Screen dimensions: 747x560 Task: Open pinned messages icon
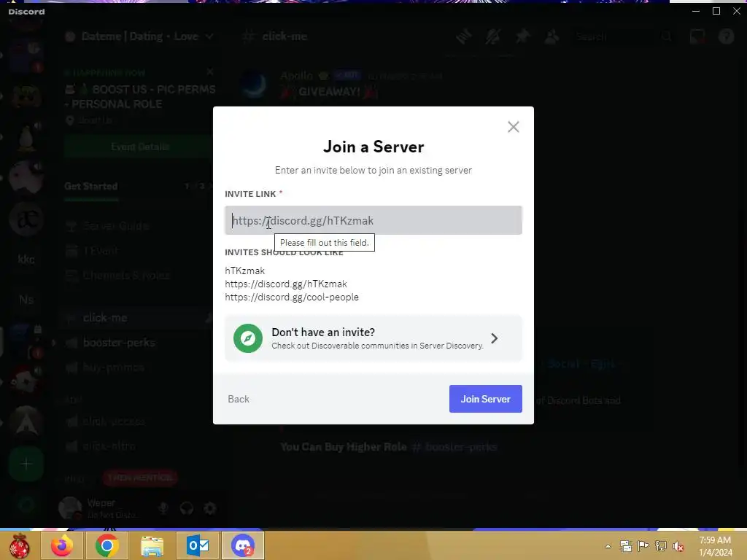point(522,36)
